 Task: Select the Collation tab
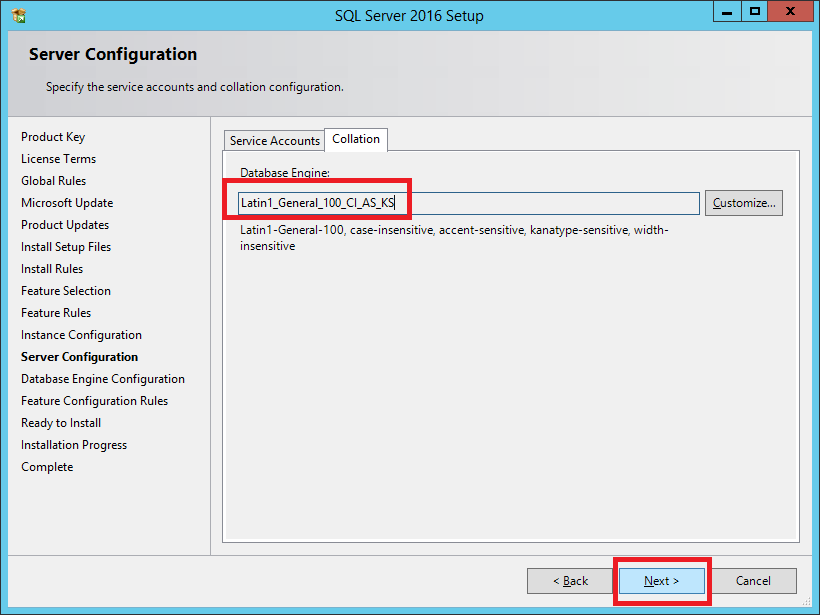coord(356,140)
